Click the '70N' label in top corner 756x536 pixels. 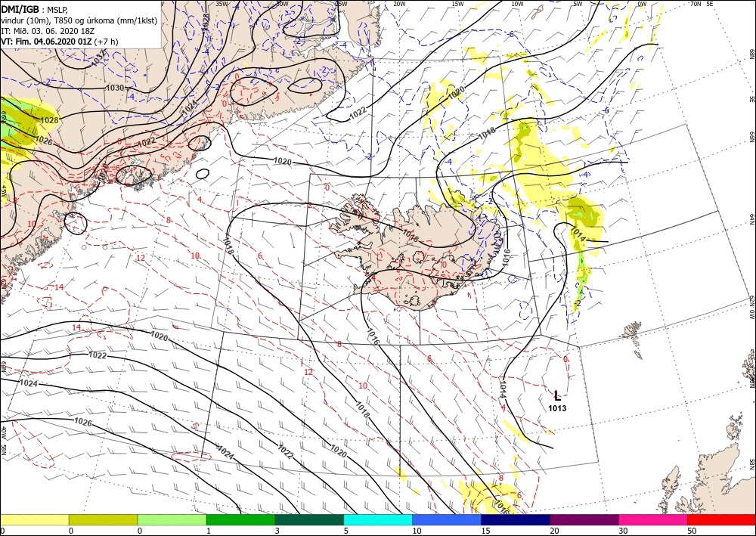(x=696, y=4)
